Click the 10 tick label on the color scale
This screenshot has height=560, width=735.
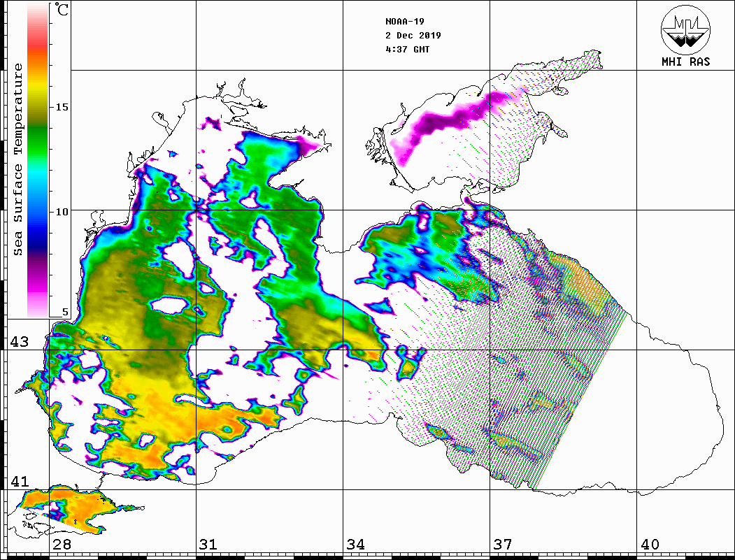point(62,212)
